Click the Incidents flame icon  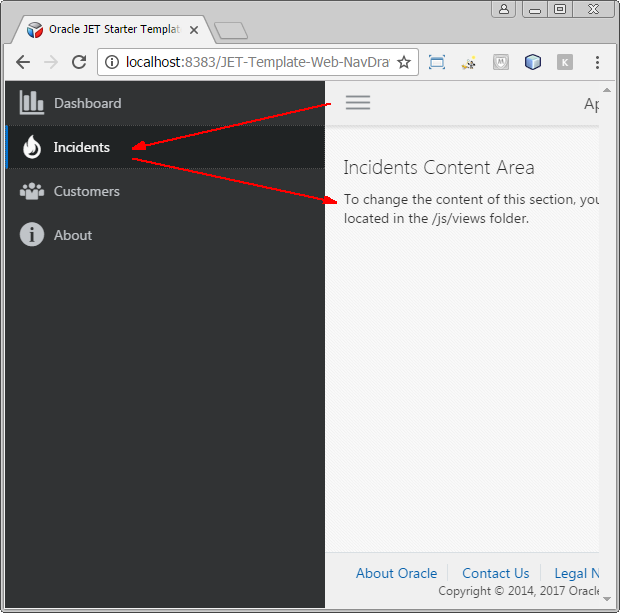32,147
